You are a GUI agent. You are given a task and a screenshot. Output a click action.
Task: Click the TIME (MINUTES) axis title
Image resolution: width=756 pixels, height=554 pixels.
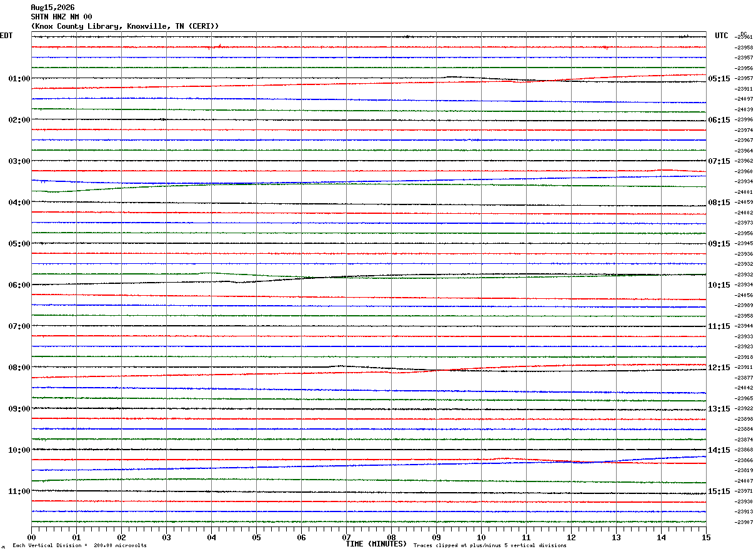coord(376,544)
